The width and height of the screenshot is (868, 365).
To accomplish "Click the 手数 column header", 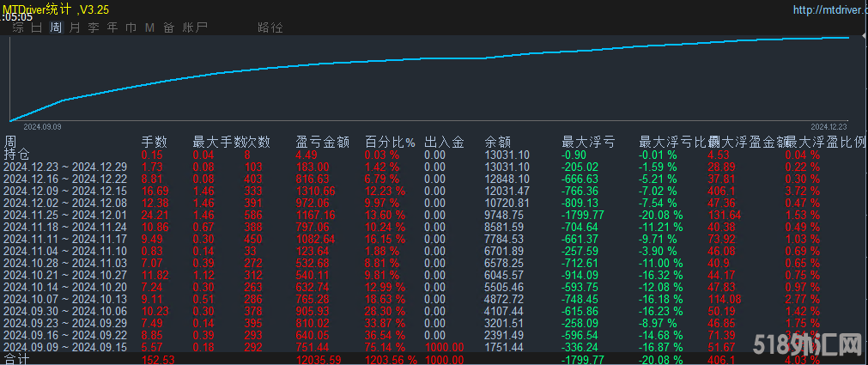I will [x=155, y=143].
